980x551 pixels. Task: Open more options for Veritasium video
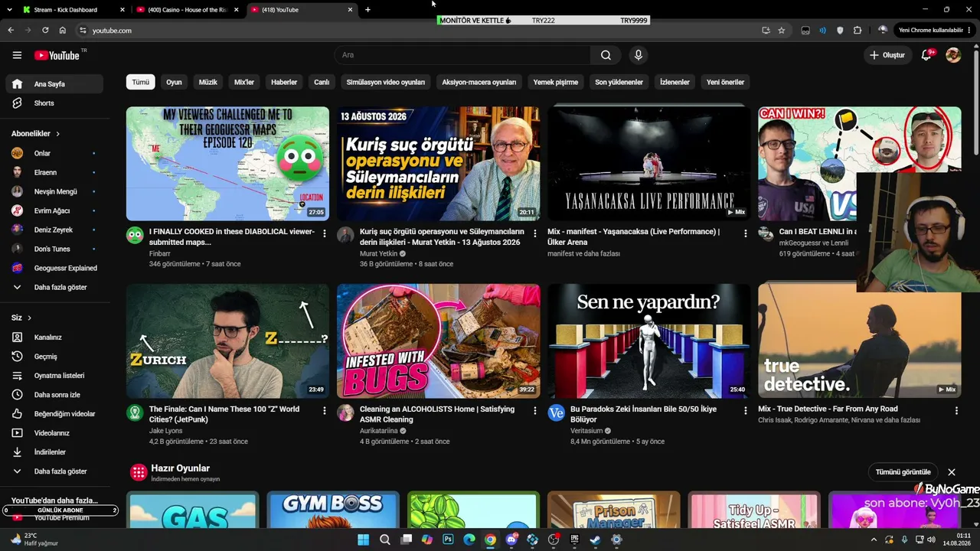tap(745, 410)
